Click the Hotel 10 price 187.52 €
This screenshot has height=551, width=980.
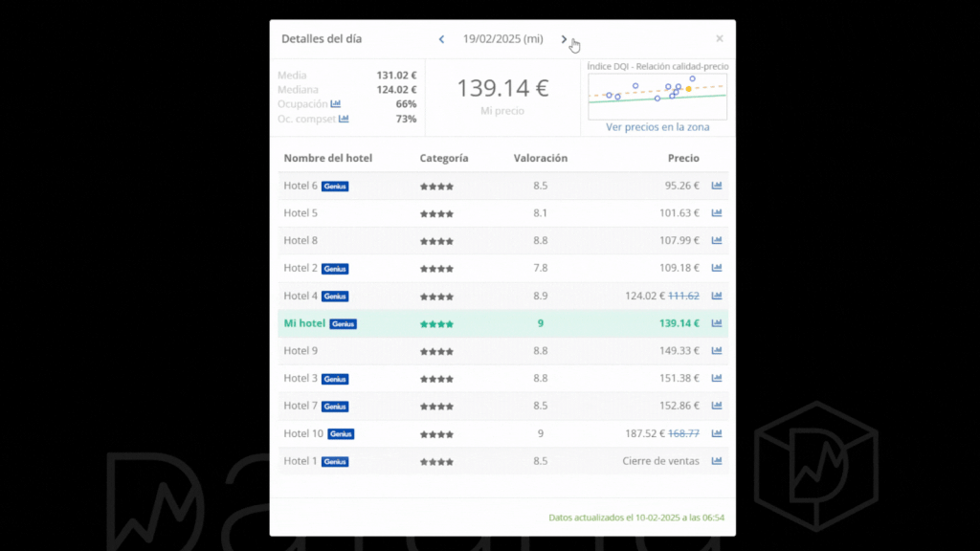(645, 433)
